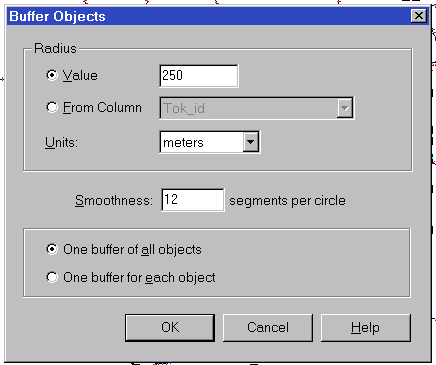Confirm with the OK button
Image resolution: width=436 pixels, height=365 pixels.
point(170,328)
